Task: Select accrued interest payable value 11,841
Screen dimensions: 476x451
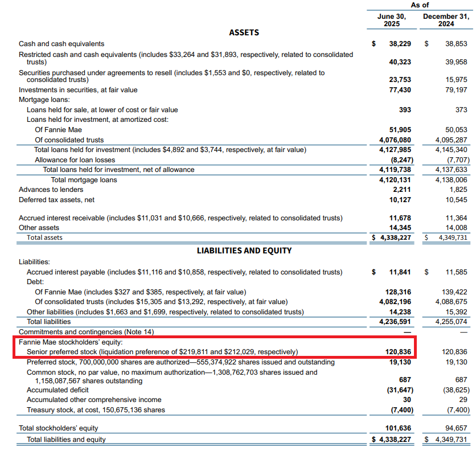Action: (400, 272)
